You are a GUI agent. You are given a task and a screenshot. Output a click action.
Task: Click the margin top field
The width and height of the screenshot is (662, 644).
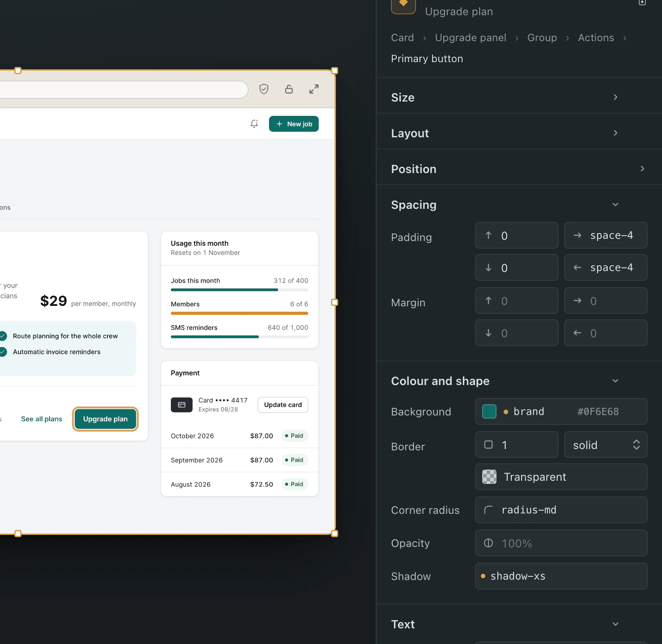(517, 301)
